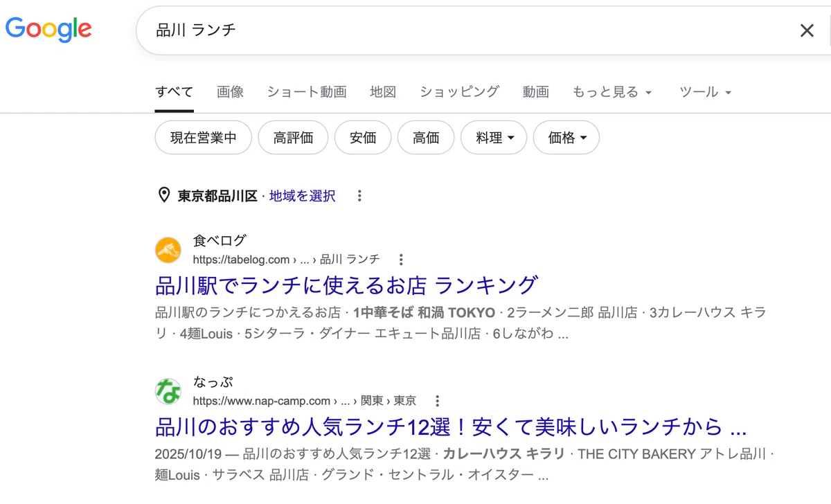Click the 1中華そば 和渦 TOKYO snippet text

point(424,312)
